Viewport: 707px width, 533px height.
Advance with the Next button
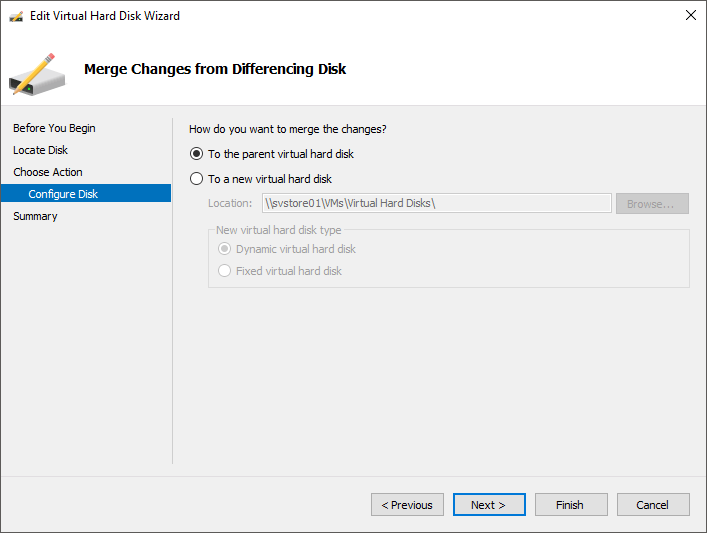(x=489, y=505)
